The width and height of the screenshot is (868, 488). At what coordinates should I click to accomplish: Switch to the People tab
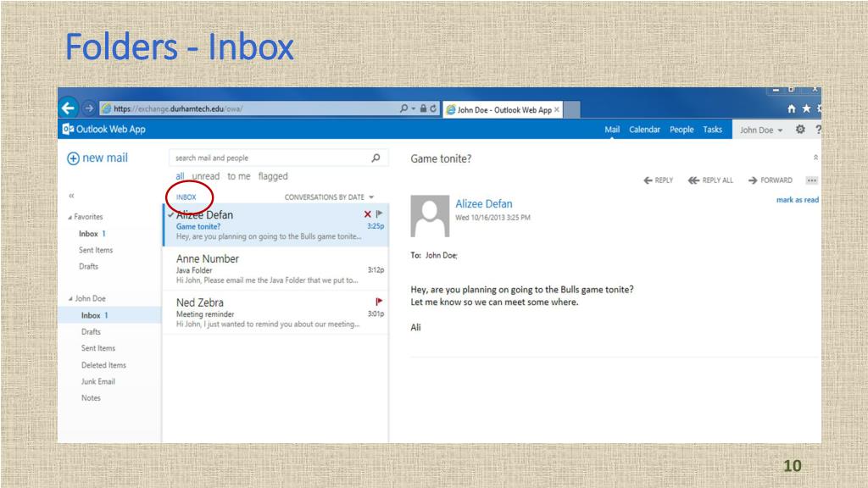click(x=682, y=130)
